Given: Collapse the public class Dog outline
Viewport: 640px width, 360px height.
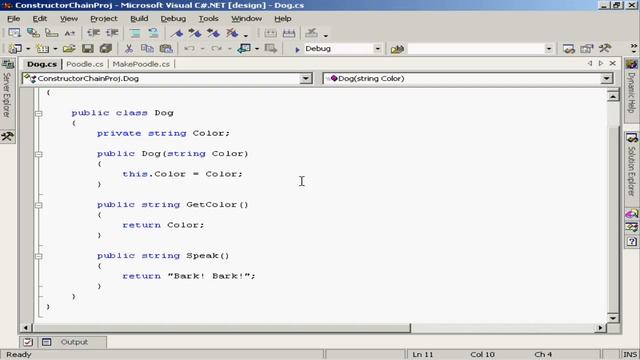Looking at the screenshot, I should [38, 113].
